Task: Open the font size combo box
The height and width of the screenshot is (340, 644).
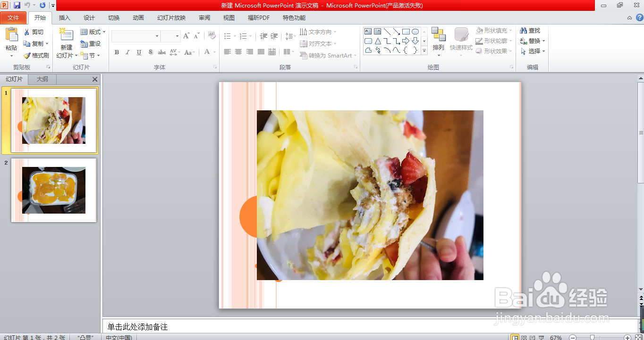Action: [170, 36]
